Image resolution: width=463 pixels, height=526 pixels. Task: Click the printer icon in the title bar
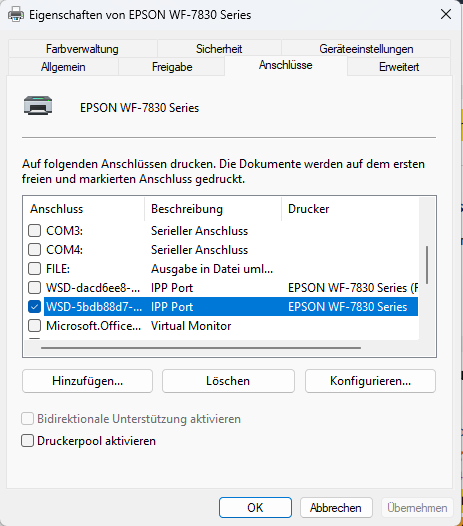[x=16, y=15]
